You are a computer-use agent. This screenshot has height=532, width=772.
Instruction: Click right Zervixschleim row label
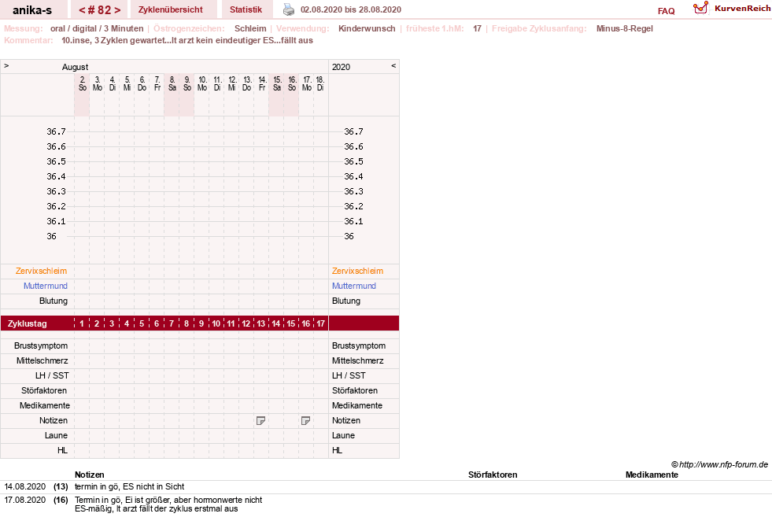pyautogui.click(x=357, y=271)
